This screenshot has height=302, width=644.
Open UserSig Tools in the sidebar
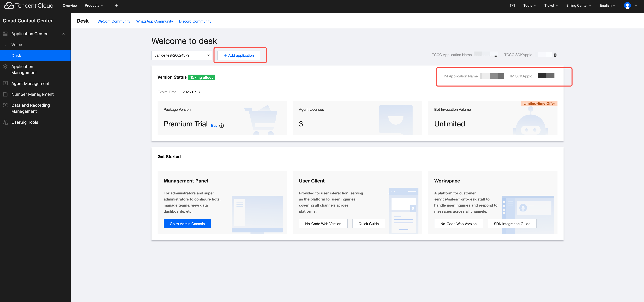click(25, 122)
